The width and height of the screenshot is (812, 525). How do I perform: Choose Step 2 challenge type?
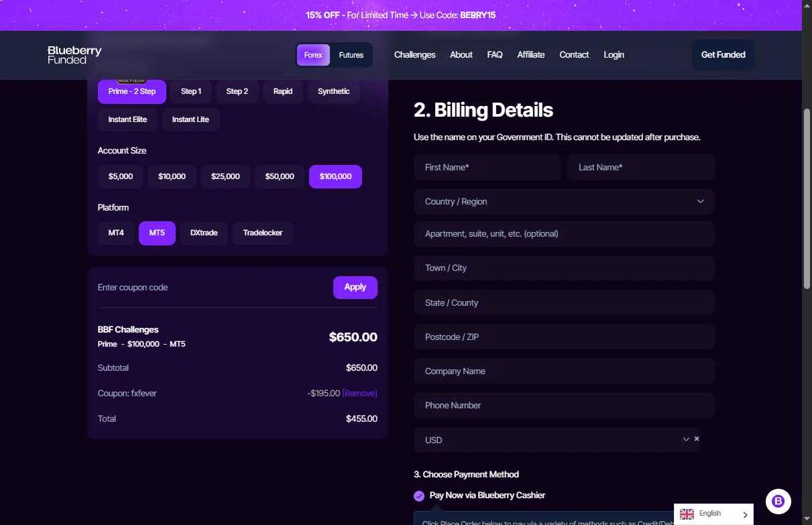tap(237, 91)
